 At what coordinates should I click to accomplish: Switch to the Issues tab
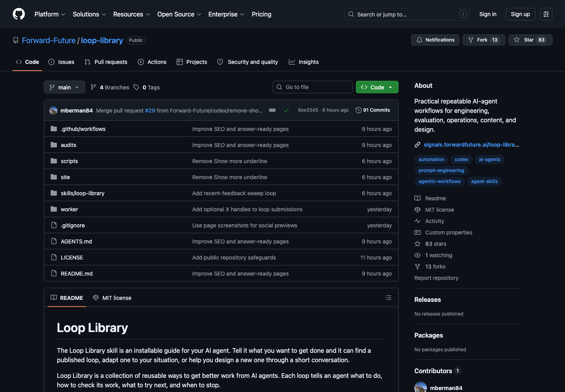point(61,62)
